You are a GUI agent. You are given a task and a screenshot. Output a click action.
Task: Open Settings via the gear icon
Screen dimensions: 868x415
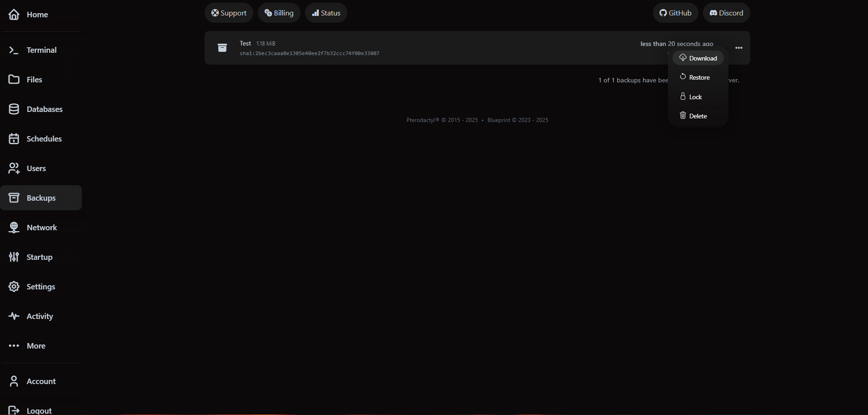point(14,286)
